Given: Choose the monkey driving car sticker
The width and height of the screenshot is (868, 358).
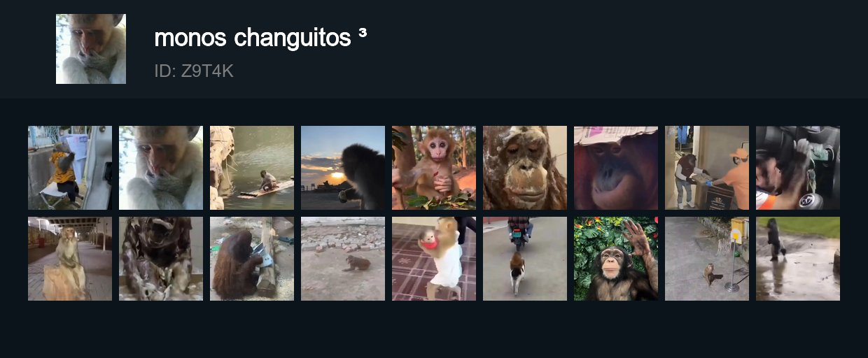Looking at the screenshot, I should click(x=798, y=168).
